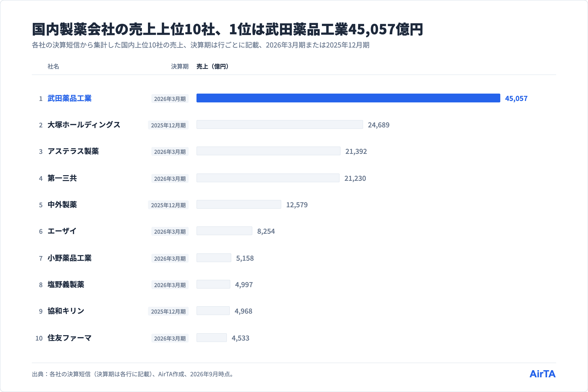Viewport: 588px width, 392px height.
Task: Click the bar for 住友ファーマ
Action: click(x=211, y=338)
